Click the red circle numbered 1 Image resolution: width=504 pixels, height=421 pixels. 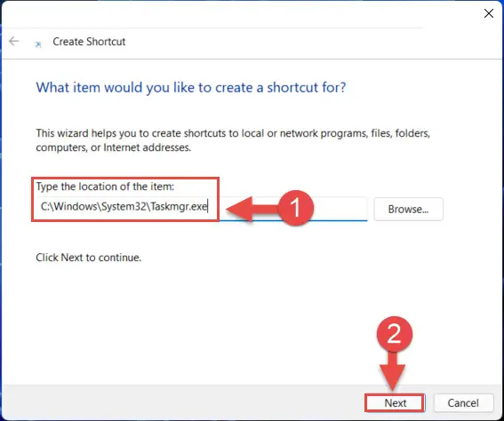tap(296, 208)
